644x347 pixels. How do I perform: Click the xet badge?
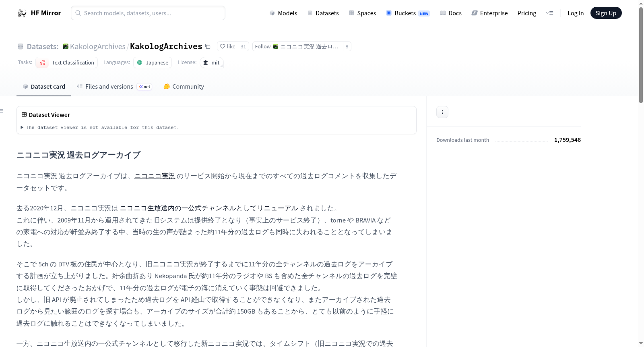click(x=144, y=87)
